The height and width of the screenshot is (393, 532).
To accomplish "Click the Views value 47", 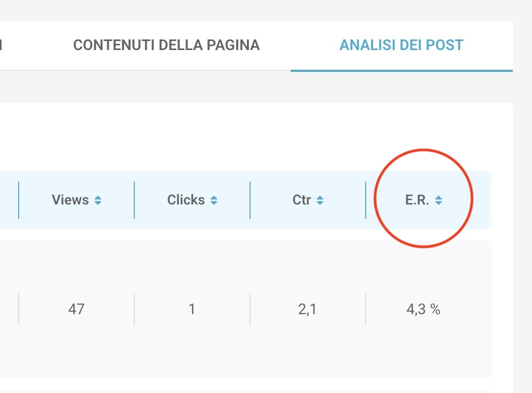I will [76, 309].
